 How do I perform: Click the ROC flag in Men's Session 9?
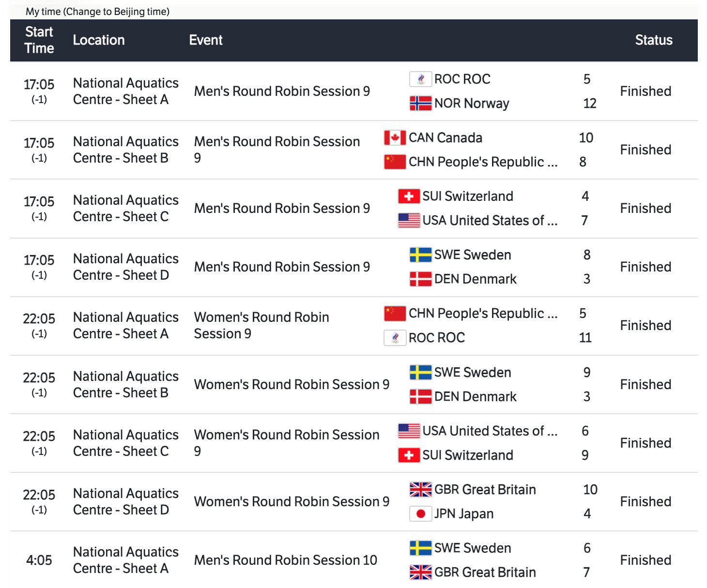pyautogui.click(x=420, y=79)
